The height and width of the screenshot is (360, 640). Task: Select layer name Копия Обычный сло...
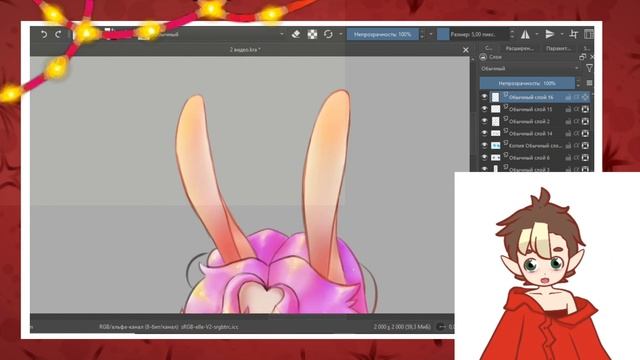click(535, 145)
